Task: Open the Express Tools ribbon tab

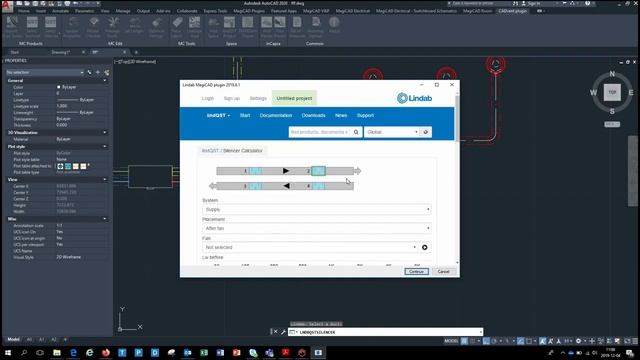Action: click(x=215, y=11)
